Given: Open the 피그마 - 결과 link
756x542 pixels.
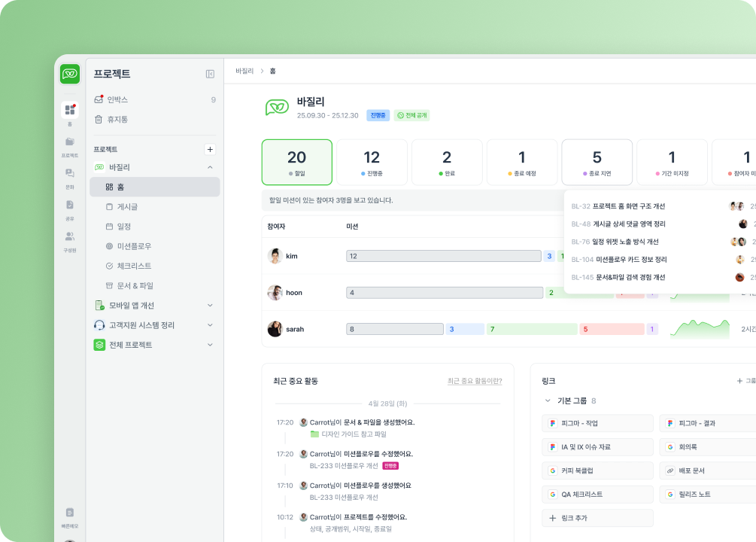Looking at the screenshot, I should tap(708, 423).
